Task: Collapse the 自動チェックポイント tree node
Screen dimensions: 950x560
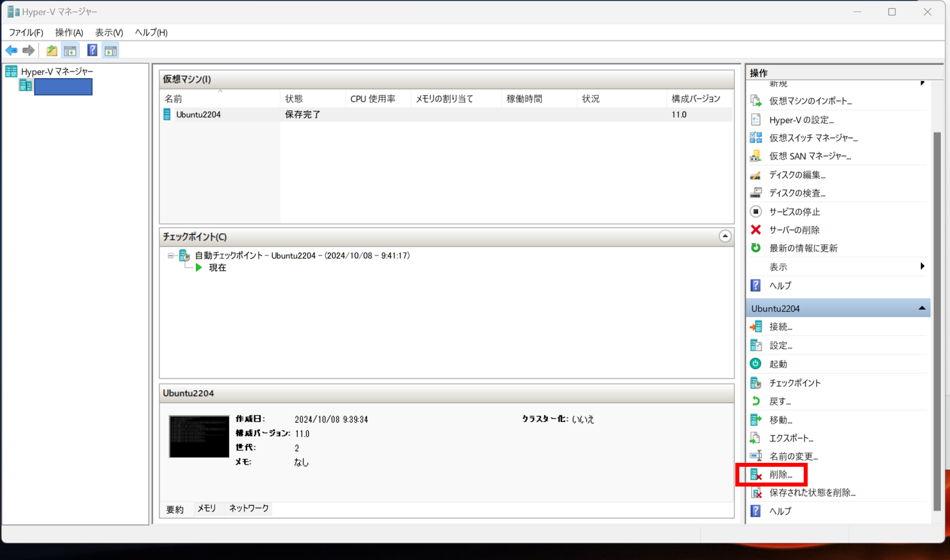Action: (x=171, y=255)
